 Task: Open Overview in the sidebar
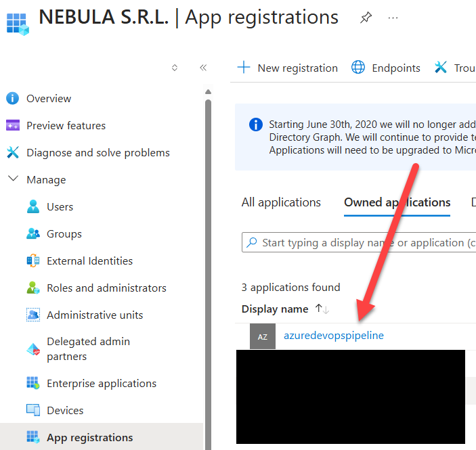click(x=48, y=99)
